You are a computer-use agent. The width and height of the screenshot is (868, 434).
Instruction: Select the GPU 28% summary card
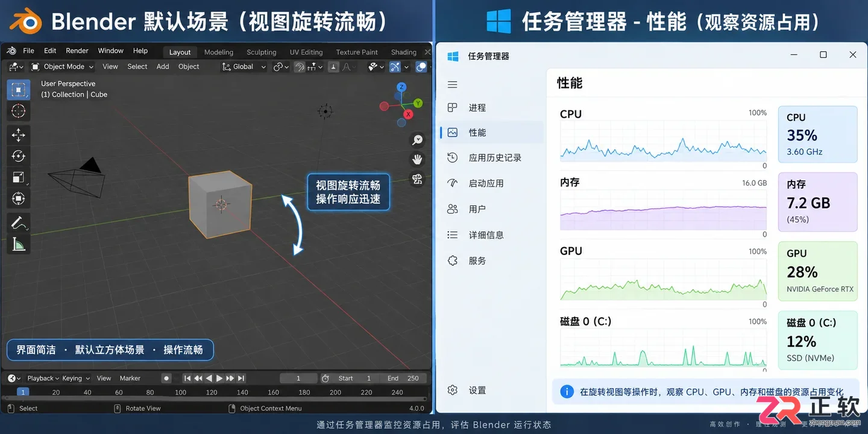coord(817,271)
